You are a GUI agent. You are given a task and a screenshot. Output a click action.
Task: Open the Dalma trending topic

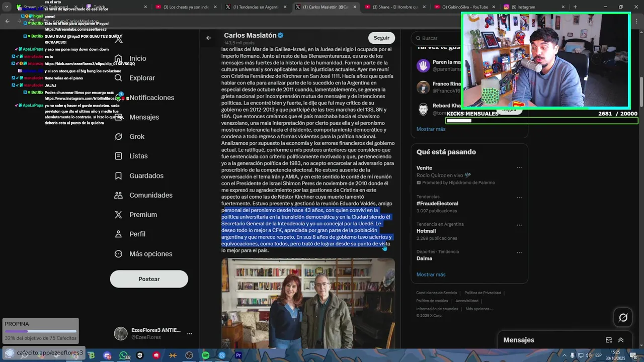click(x=424, y=258)
